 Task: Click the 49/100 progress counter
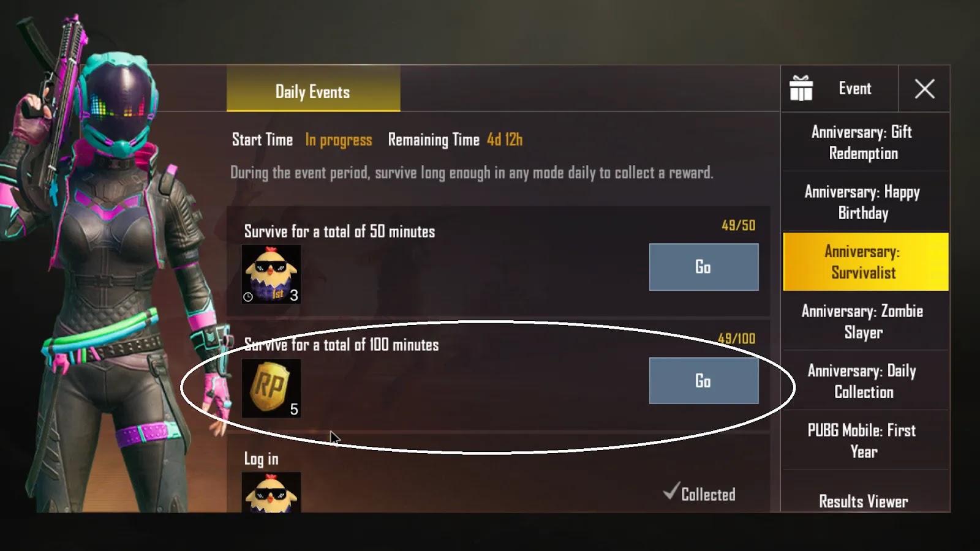[x=736, y=339]
